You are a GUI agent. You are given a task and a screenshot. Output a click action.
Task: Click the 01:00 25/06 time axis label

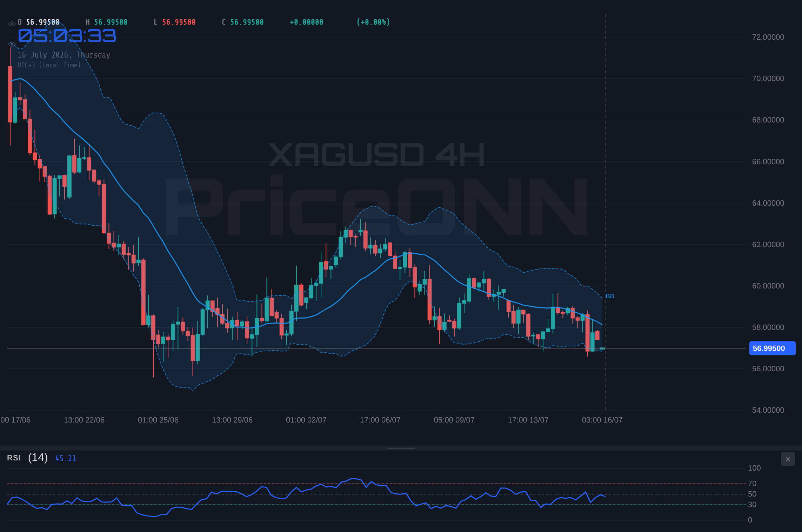[x=158, y=420]
